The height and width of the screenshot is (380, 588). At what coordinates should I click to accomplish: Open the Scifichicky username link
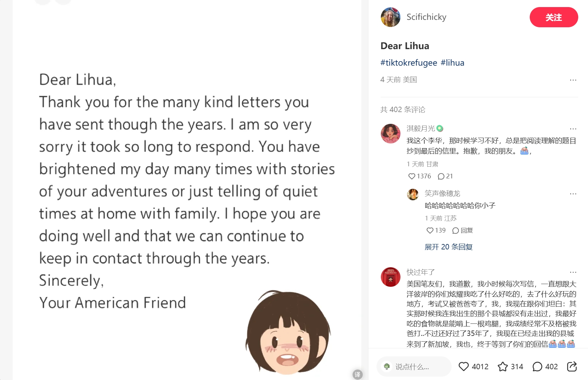tap(426, 17)
